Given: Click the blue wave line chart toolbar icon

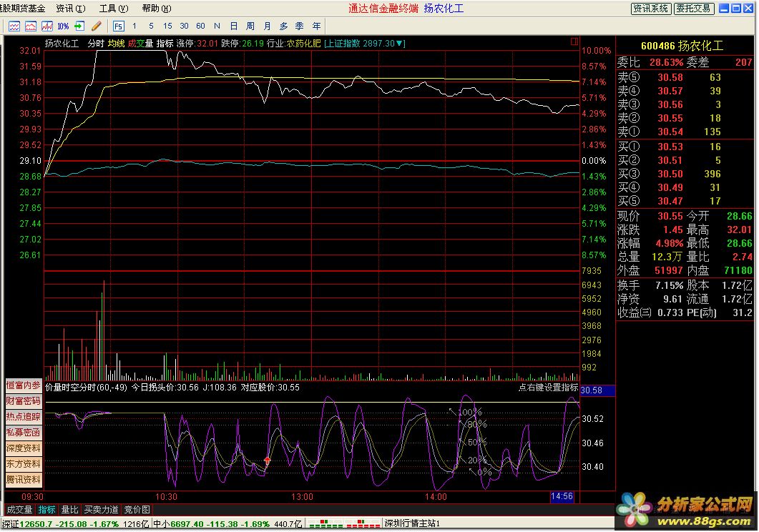Looking at the screenshot, I should tap(14, 26).
